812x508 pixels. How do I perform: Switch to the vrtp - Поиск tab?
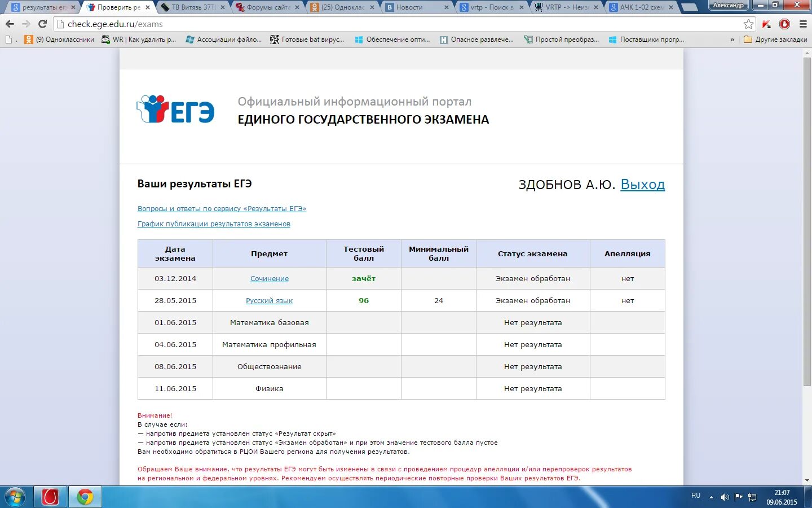(491, 7)
